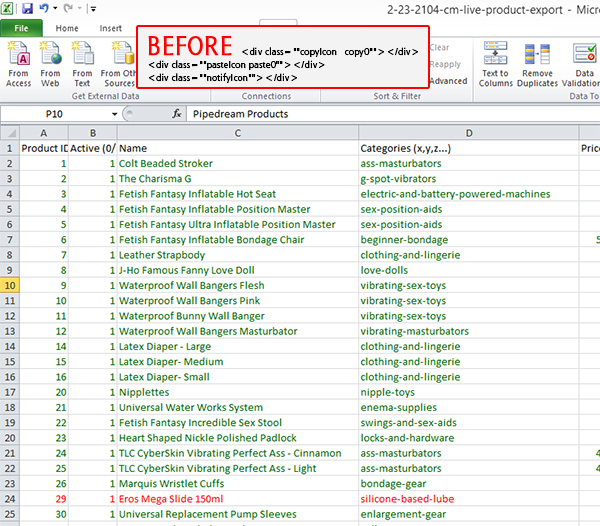Viewport: 600px width, 526px height.
Task: Click category cell electric-and-battery-powered-machines
Action: coord(469,194)
